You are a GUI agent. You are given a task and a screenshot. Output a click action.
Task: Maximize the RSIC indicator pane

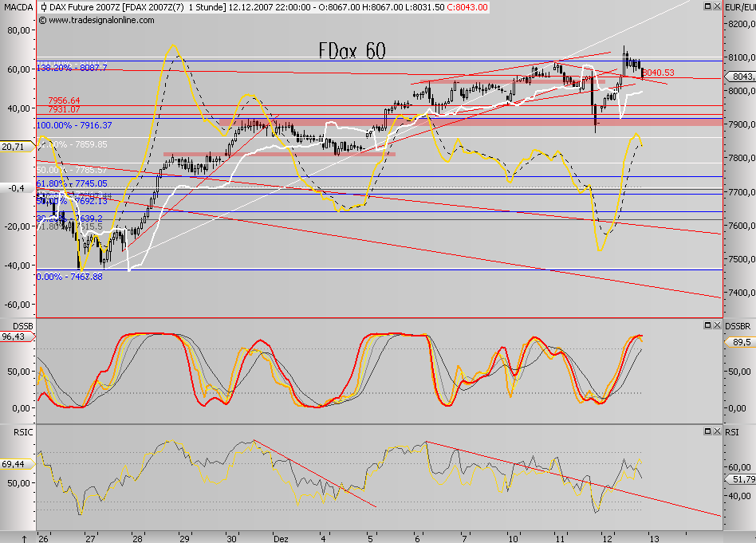pos(708,431)
